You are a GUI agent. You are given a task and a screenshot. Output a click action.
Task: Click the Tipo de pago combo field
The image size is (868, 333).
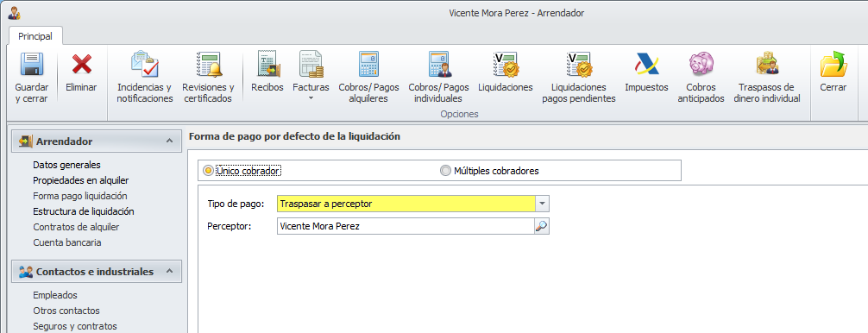click(406, 204)
